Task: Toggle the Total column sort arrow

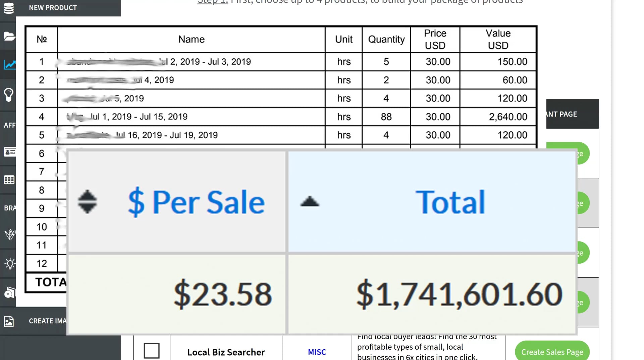Action: pyautogui.click(x=310, y=201)
